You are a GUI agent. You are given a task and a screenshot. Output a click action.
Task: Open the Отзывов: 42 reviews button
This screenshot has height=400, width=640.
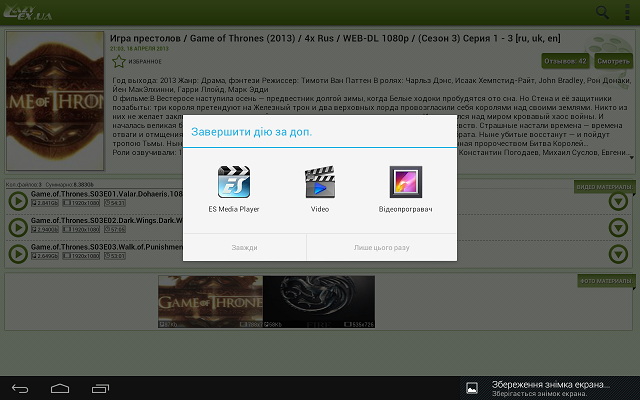point(565,61)
